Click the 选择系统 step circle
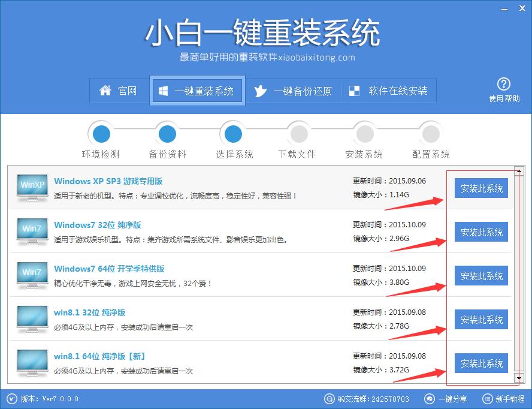This screenshot has width=532, height=409. pos(234,134)
